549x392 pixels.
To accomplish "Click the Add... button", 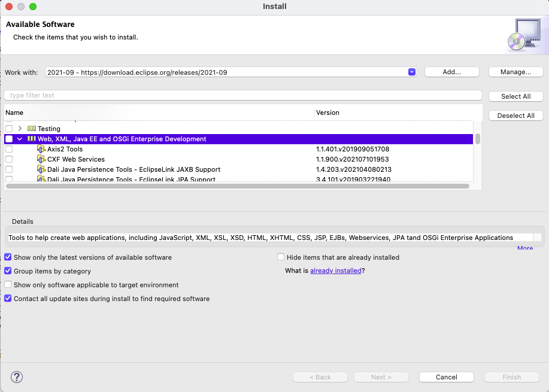I will [x=451, y=72].
